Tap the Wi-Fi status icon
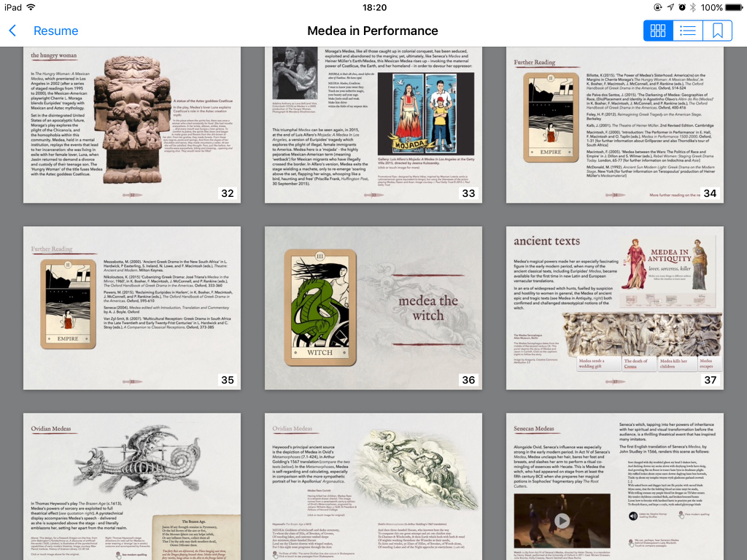This screenshot has height=560, width=747. pos(31,7)
